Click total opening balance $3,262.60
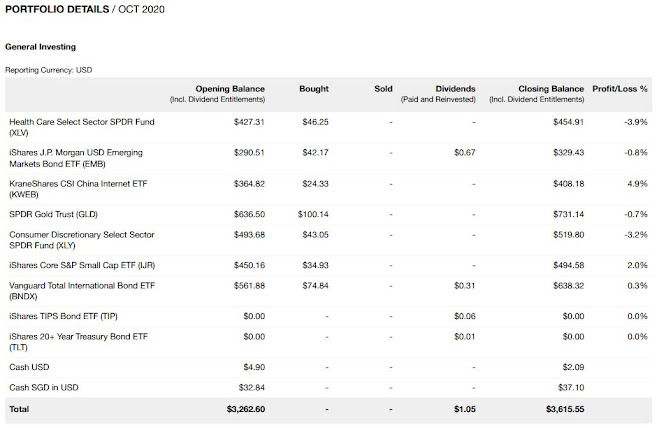 coord(246,409)
